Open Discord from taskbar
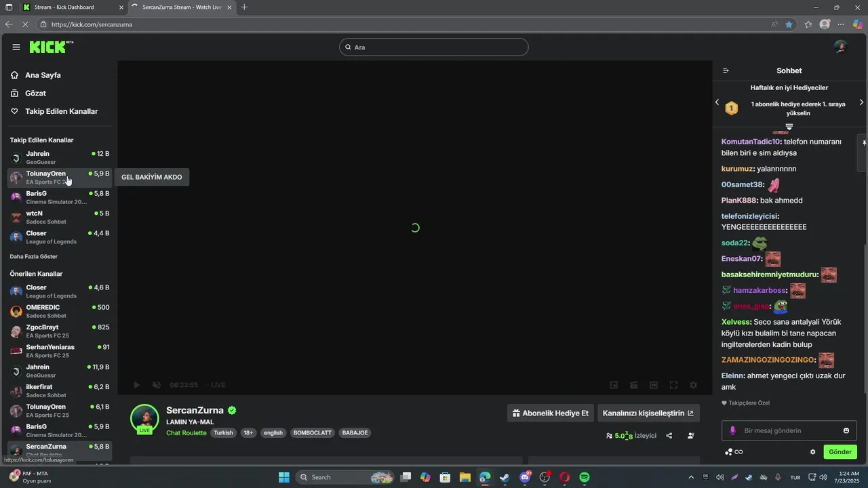The width and height of the screenshot is (868, 488). point(525,477)
